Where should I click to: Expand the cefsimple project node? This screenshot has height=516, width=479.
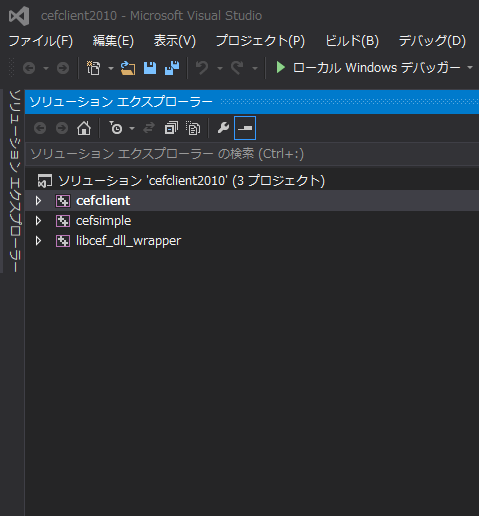[x=38, y=221]
